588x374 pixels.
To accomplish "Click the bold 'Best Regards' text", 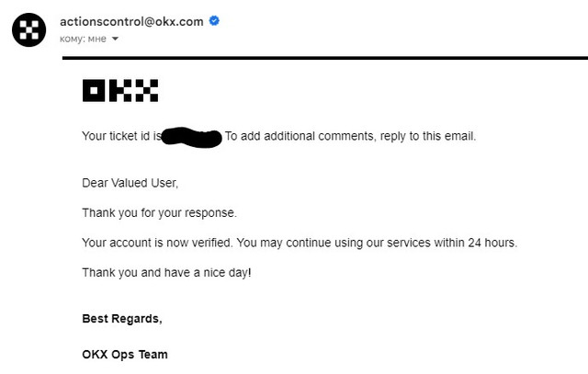I will [122, 319].
